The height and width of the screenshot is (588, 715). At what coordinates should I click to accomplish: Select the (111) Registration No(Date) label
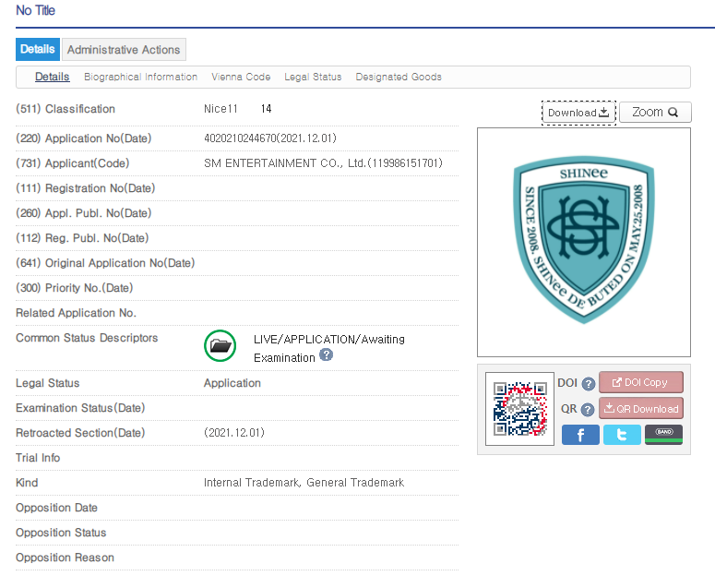pos(85,188)
